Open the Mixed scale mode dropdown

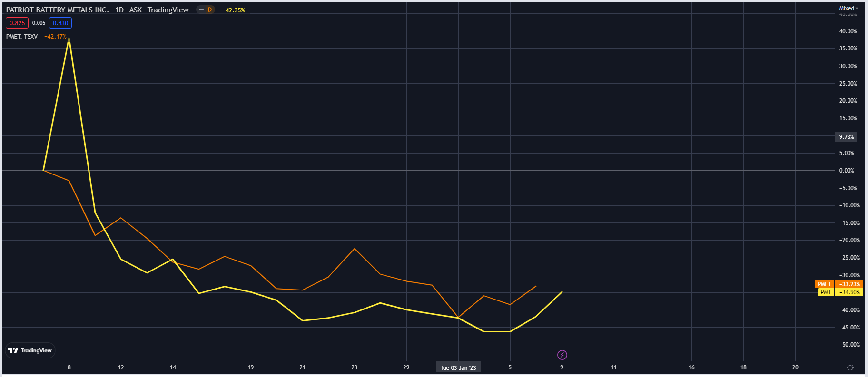coord(848,8)
